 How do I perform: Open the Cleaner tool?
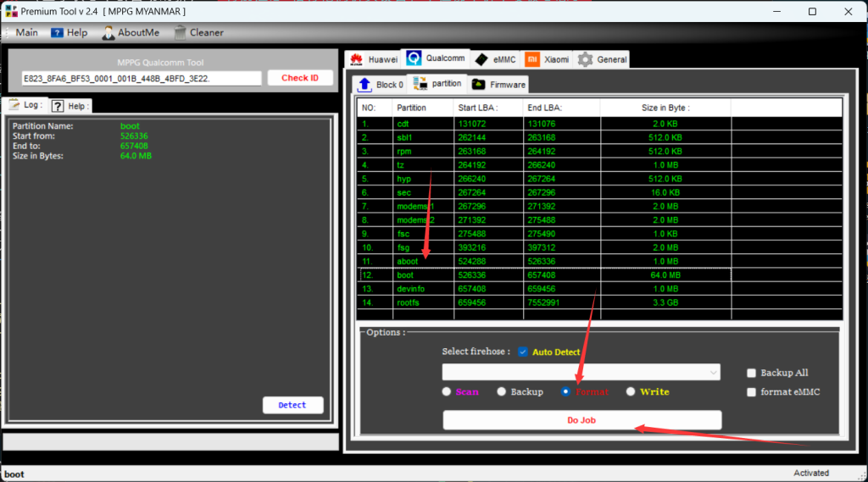pos(198,32)
